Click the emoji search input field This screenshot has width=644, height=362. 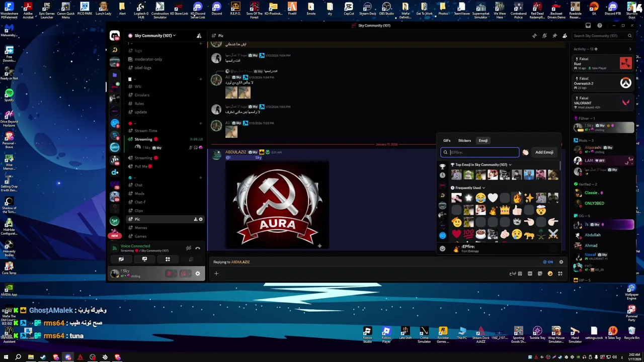point(480,152)
